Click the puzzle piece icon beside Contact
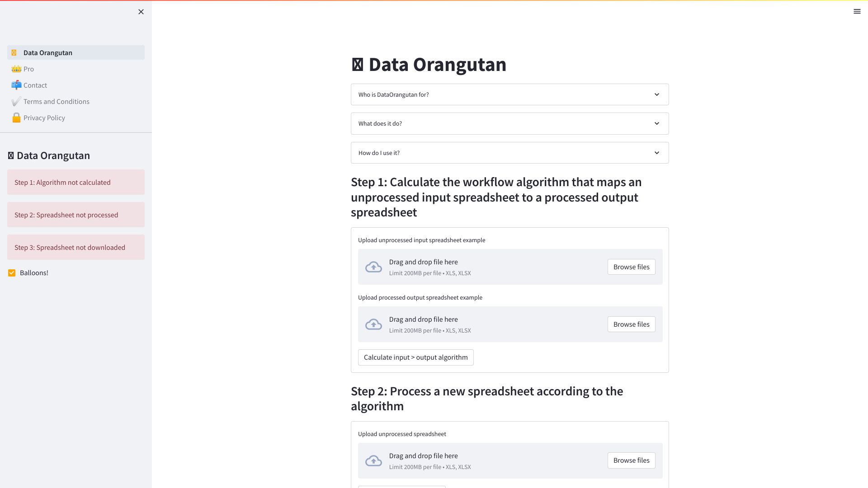Viewport: 868px width, 488px height. 16,85
